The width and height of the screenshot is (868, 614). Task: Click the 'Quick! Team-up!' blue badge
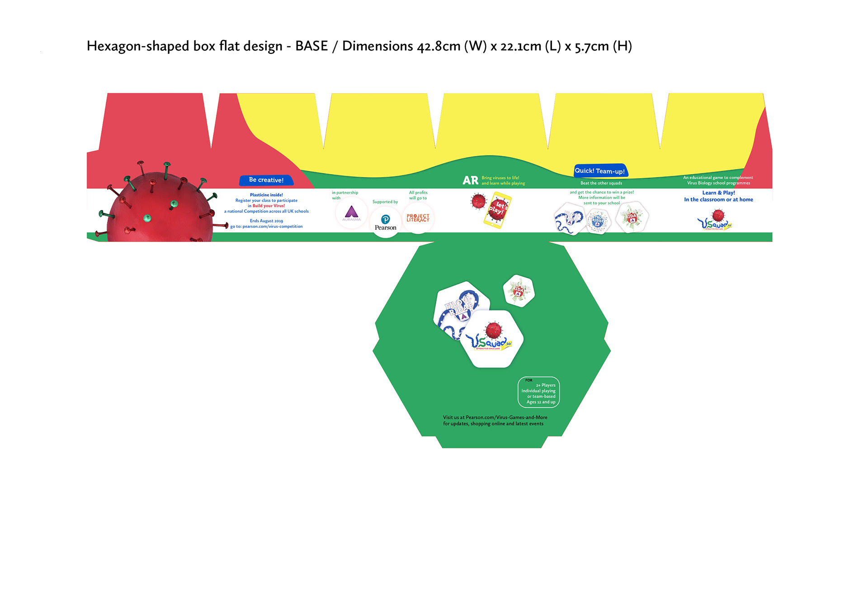[600, 171]
